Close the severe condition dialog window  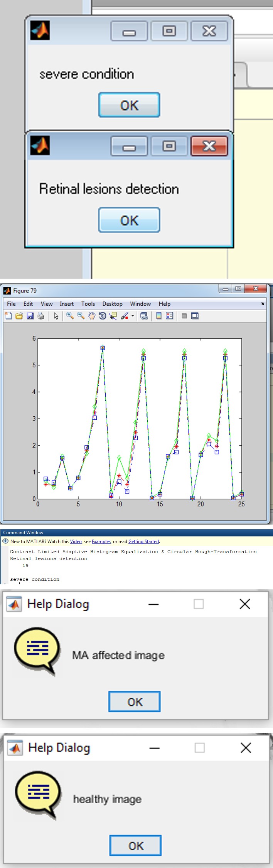click(209, 31)
